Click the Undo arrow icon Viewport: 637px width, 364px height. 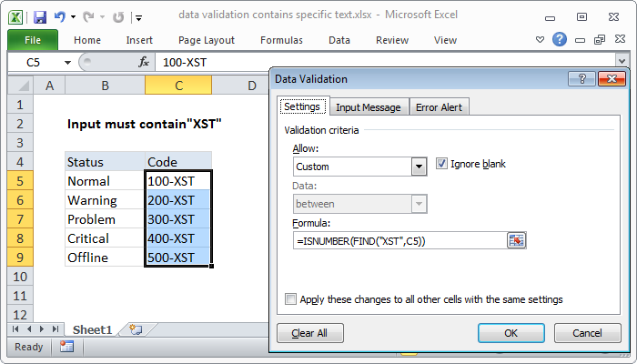tap(60, 17)
